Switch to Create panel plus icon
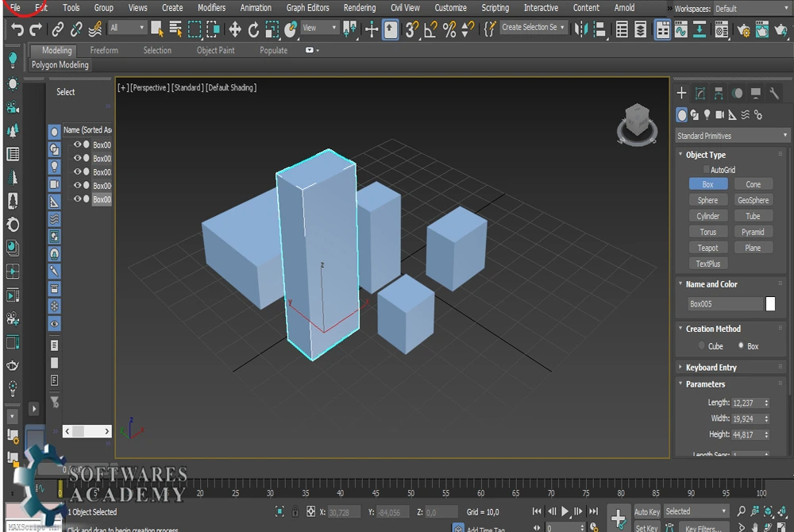 coord(681,93)
